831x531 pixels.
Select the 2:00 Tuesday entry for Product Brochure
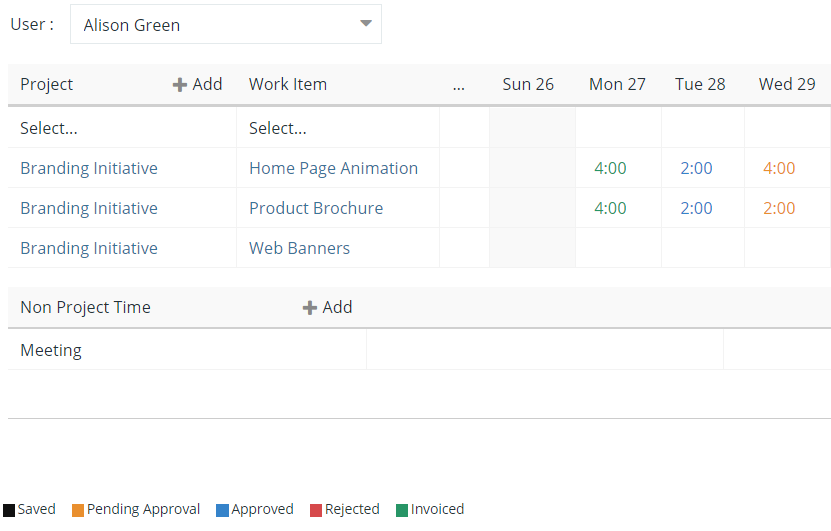696,208
